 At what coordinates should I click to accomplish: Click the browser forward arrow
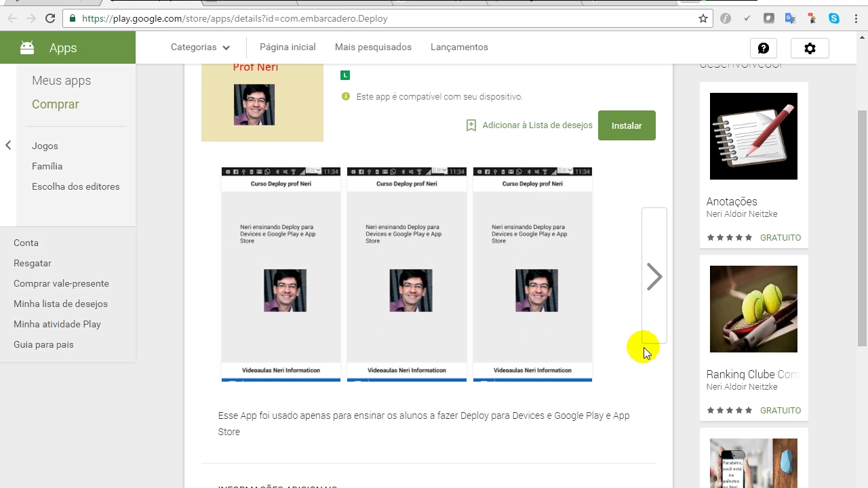point(31,18)
